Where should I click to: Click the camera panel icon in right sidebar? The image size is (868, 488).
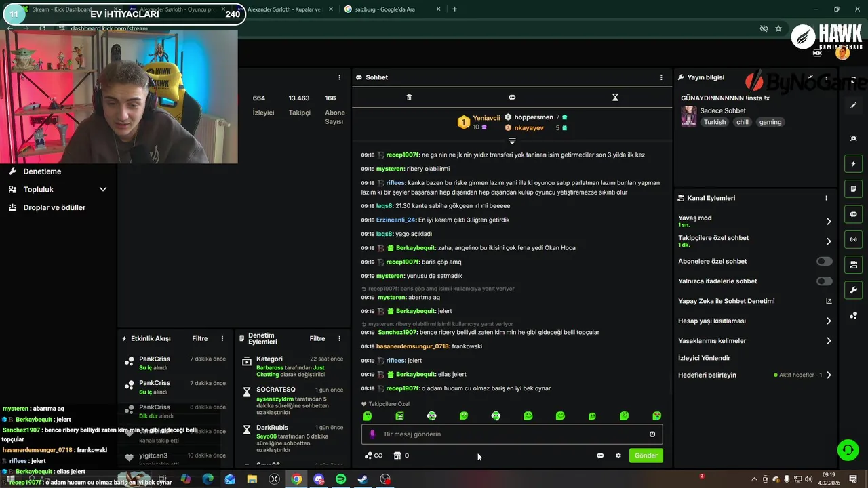(x=853, y=264)
